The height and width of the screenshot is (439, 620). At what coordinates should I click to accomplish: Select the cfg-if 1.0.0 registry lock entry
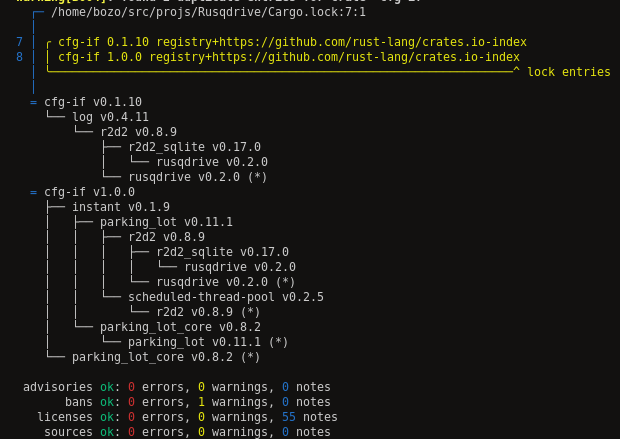(289, 57)
